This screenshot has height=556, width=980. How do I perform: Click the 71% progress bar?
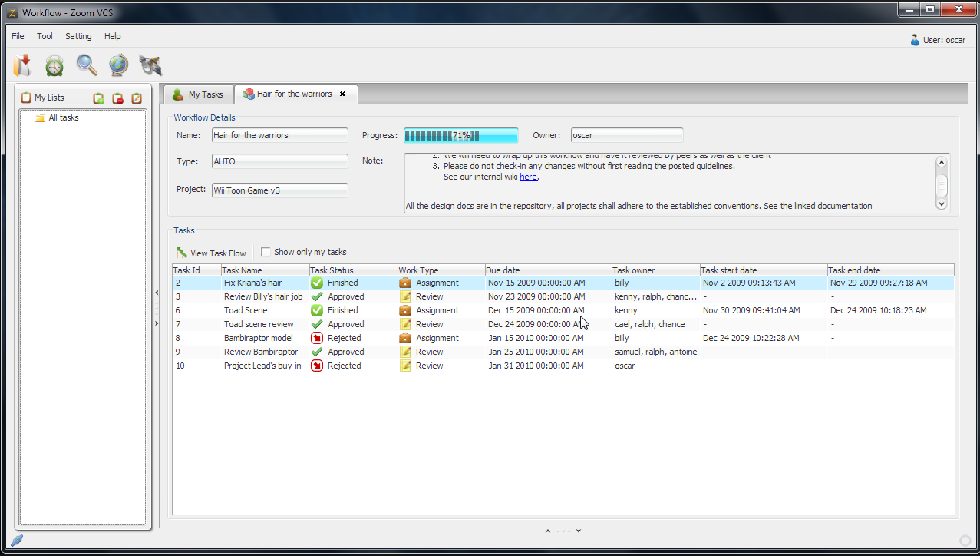click(461, 135)
